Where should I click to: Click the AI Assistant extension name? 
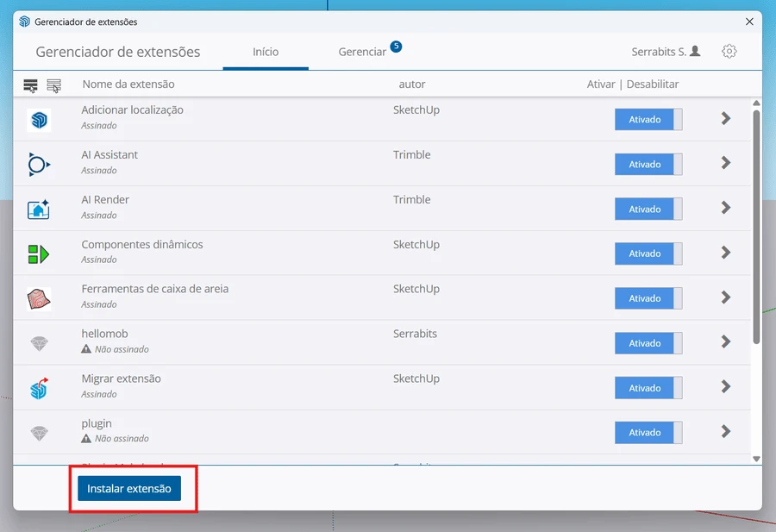pyautogui.click(x=110, y=155)
